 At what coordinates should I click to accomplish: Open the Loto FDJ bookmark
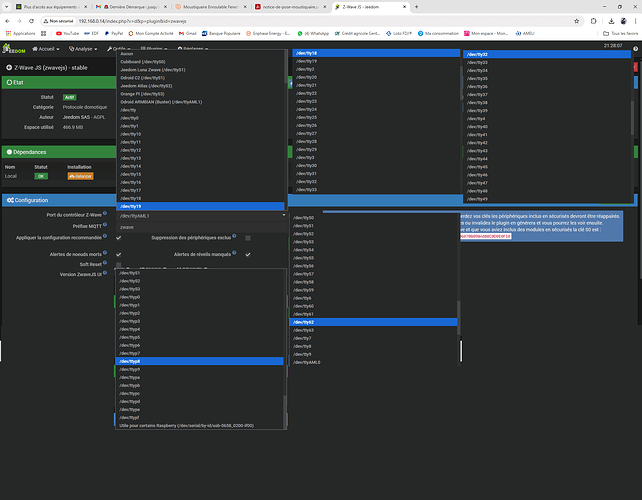[x=399, y=34]
